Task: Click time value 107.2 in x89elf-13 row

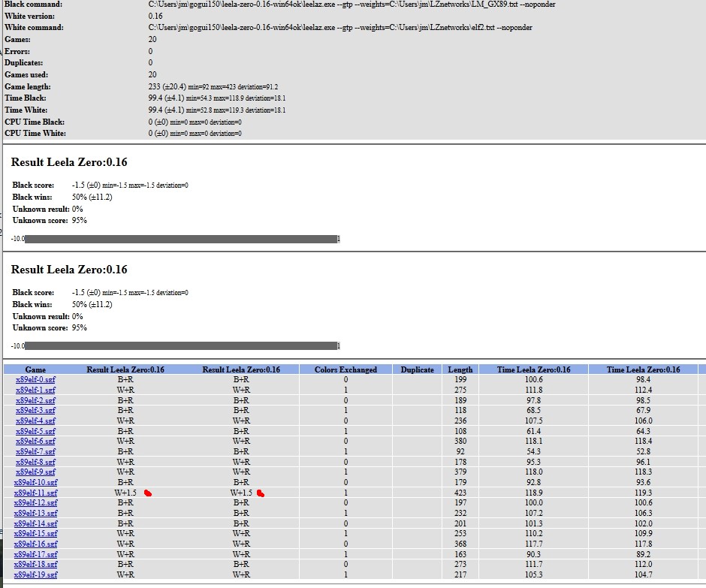Action: 533,513
